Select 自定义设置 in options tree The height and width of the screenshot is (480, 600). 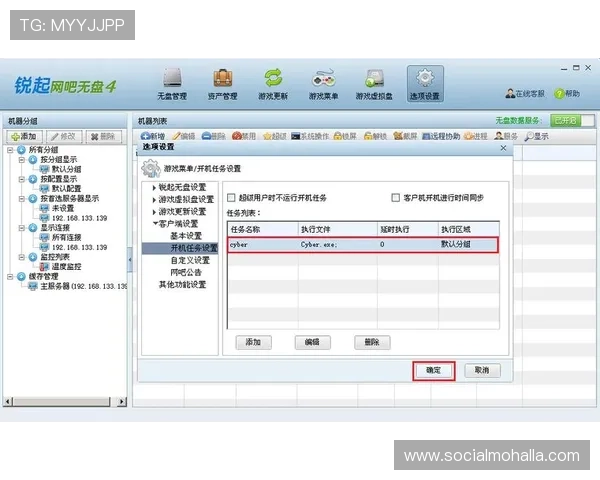click(x=190, y=260)
